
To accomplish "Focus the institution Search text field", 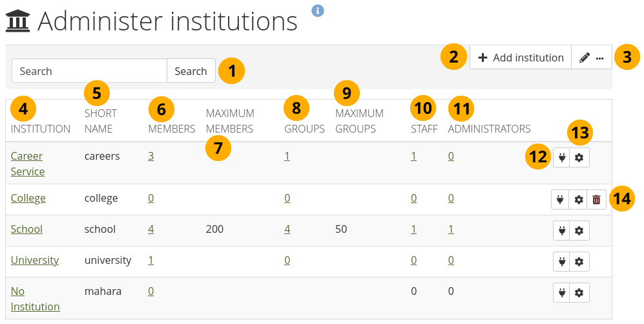I will pyautogui.click(x=89, y=71).
